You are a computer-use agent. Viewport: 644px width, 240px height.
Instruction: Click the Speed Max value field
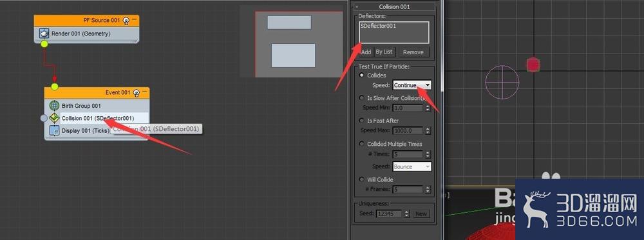tap(408, 130)
